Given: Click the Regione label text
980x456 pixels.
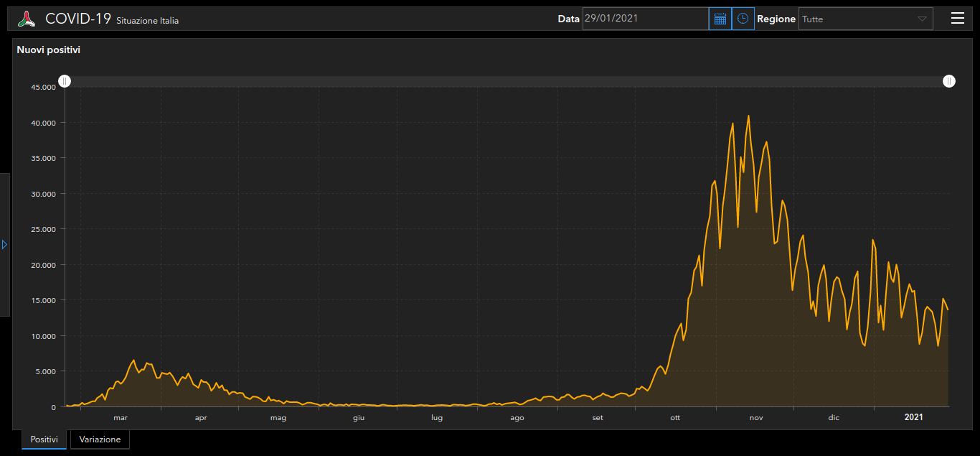Looking at the screenshot, I should 776,19.
